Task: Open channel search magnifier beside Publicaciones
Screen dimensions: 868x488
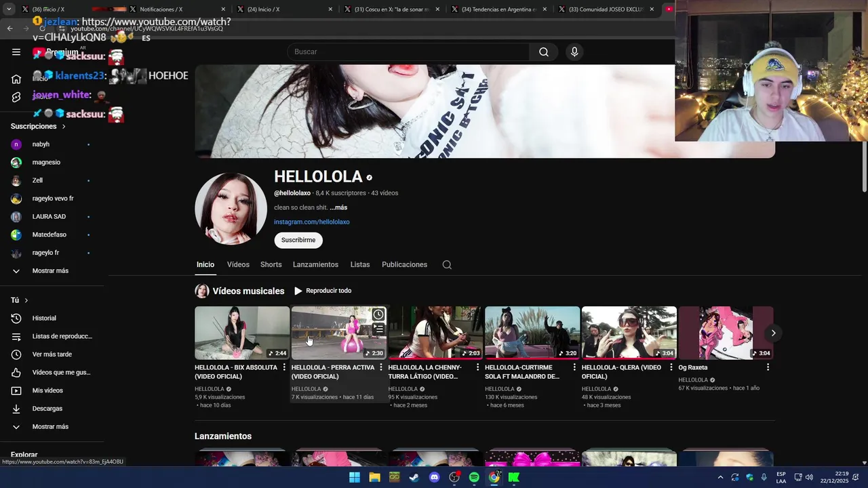Action: click(447, 264)
